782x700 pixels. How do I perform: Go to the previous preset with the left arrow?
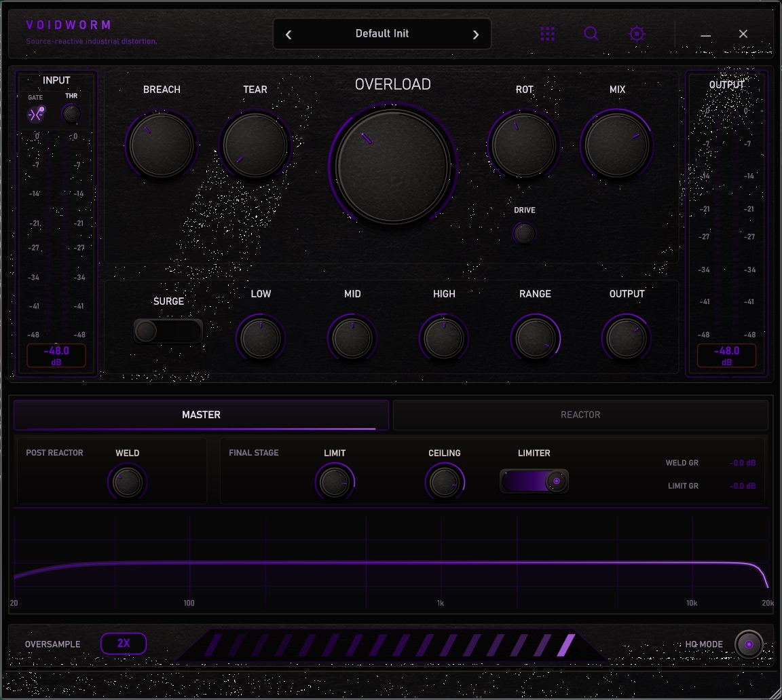[288, 35]
